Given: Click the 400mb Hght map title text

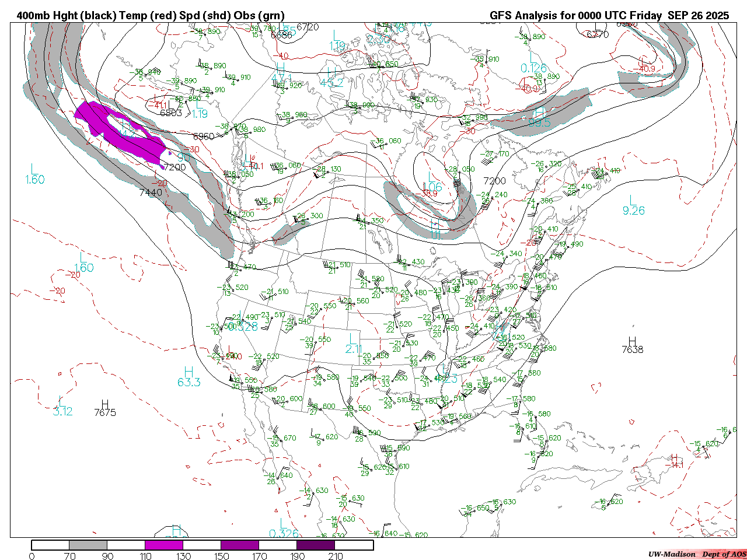Looking at the screenshot, I should point(151,16).
